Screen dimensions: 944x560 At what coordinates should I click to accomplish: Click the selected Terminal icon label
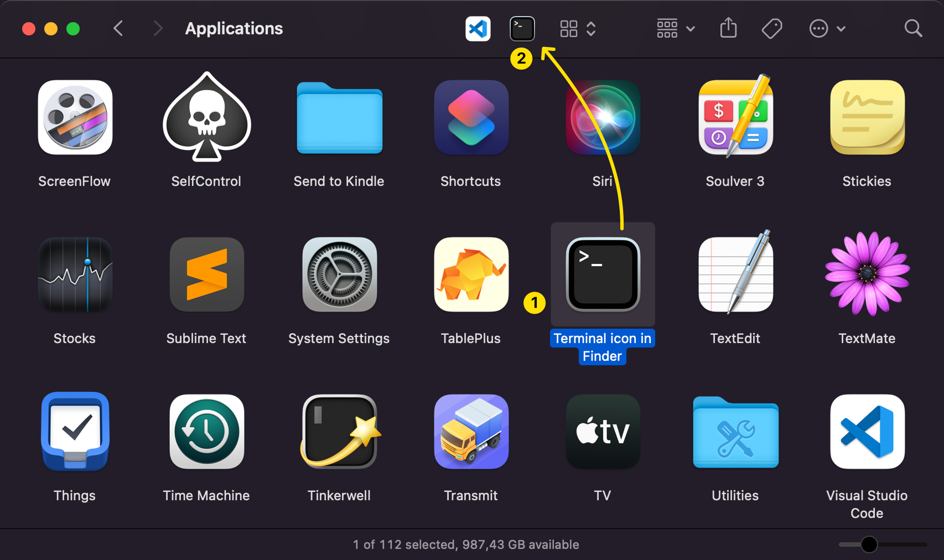coord(602,347)
